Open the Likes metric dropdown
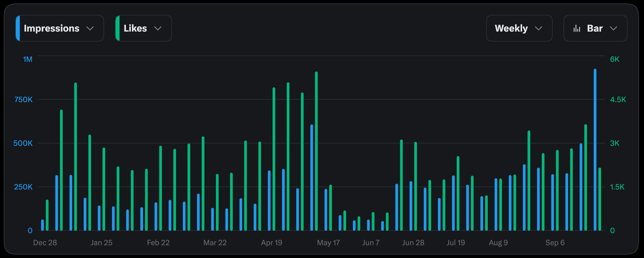Screen dimensions: 644x258 pos(143,28)
